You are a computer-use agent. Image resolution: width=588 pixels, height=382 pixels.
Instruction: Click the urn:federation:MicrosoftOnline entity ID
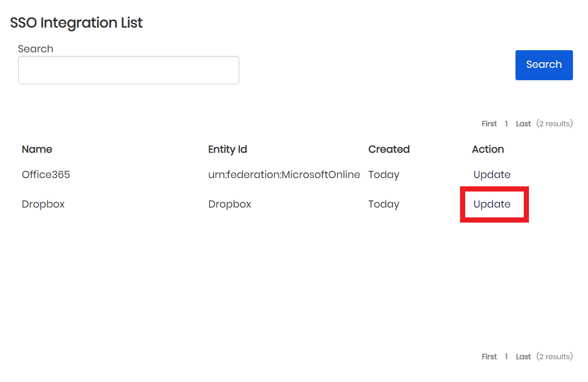point(284,175)
